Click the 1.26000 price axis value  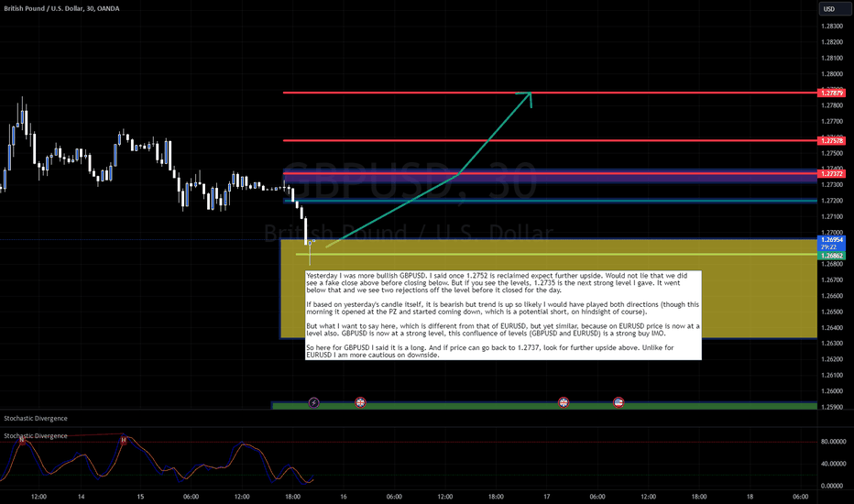click(x=832, y=391)
